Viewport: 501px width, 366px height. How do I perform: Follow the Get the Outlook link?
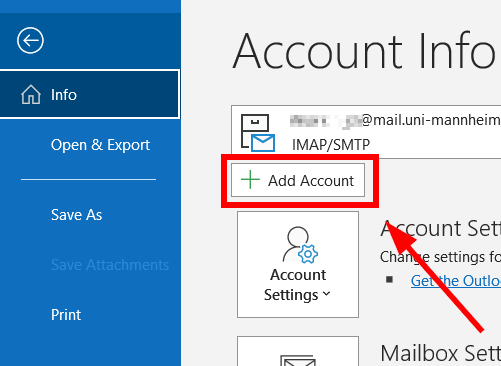coord(456,281)
